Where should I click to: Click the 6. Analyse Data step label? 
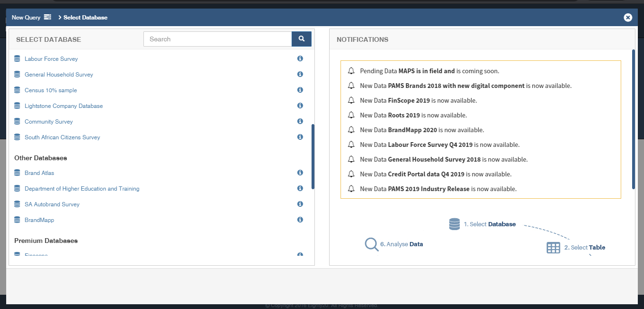point(401,244)
